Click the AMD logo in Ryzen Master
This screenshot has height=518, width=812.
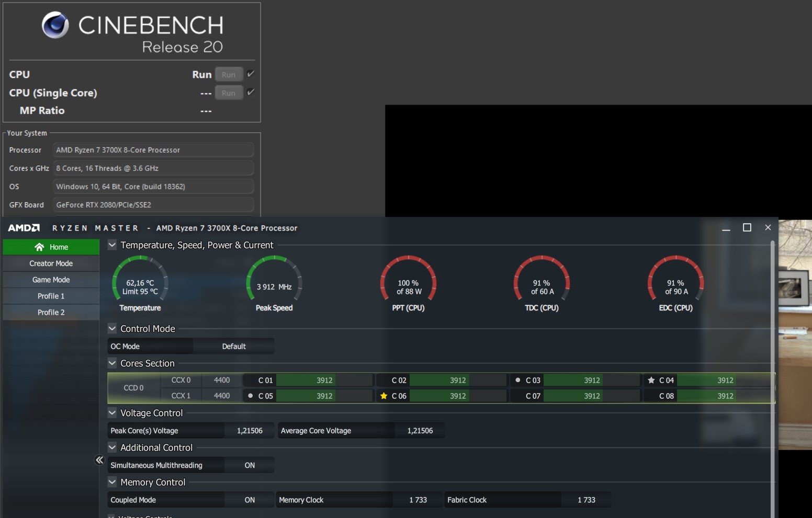[24, 228]
